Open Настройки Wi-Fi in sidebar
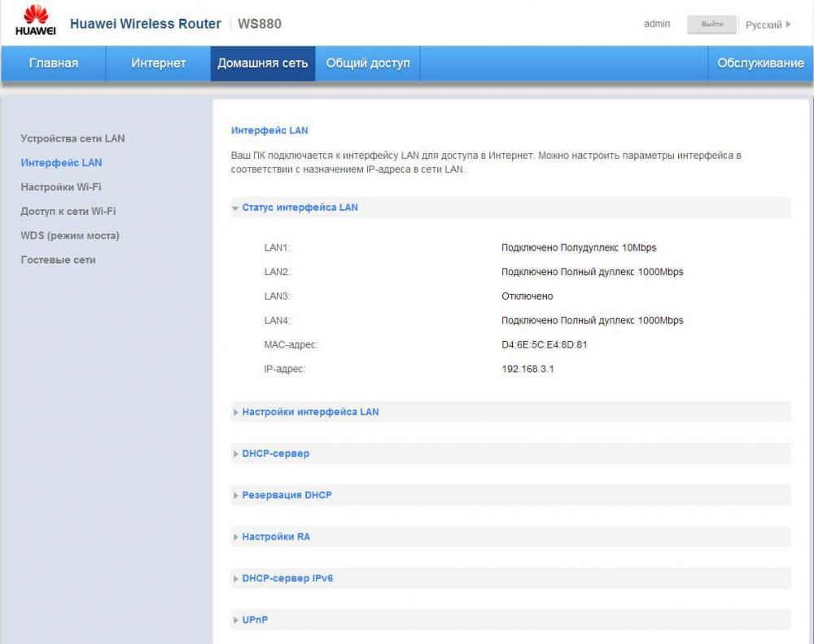 pyautogui.click(x=61, y=187)
